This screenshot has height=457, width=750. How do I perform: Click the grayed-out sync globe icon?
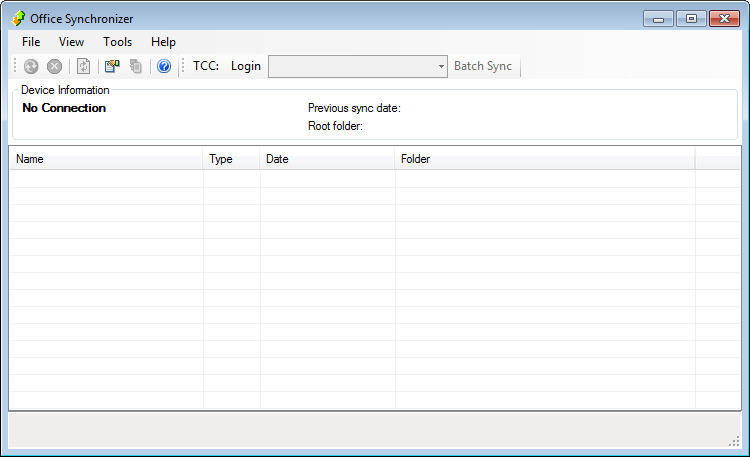point(31,66)
